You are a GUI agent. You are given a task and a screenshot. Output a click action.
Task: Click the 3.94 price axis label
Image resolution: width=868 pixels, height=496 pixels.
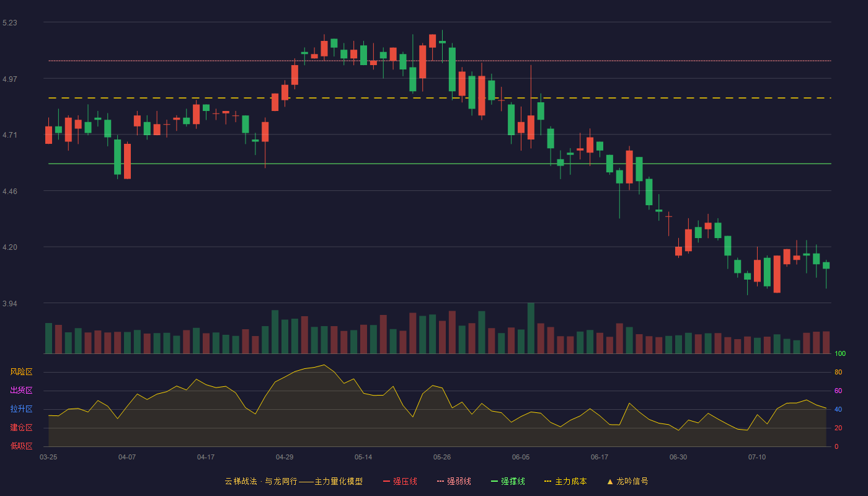(x=10, y=304)
